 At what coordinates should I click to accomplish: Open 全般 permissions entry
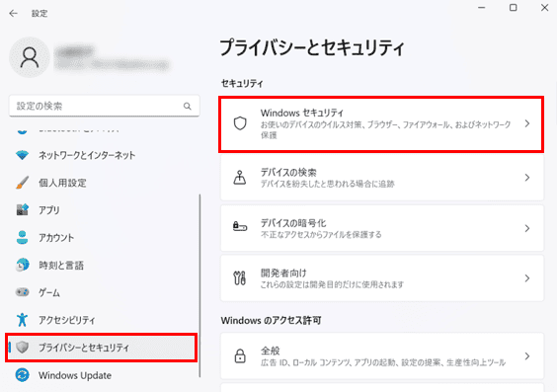coord(382,355)
